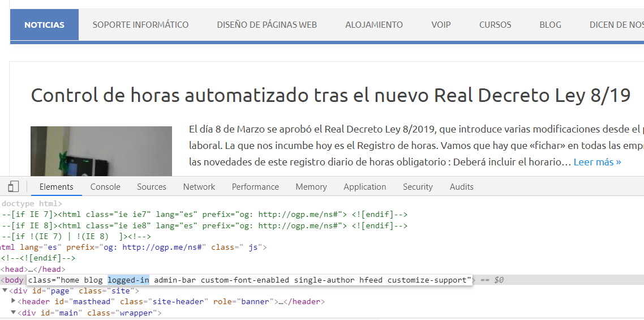This screenshot has height=320, width=644.
Task: Switch to the Console tab
Action: pos(105,187)
